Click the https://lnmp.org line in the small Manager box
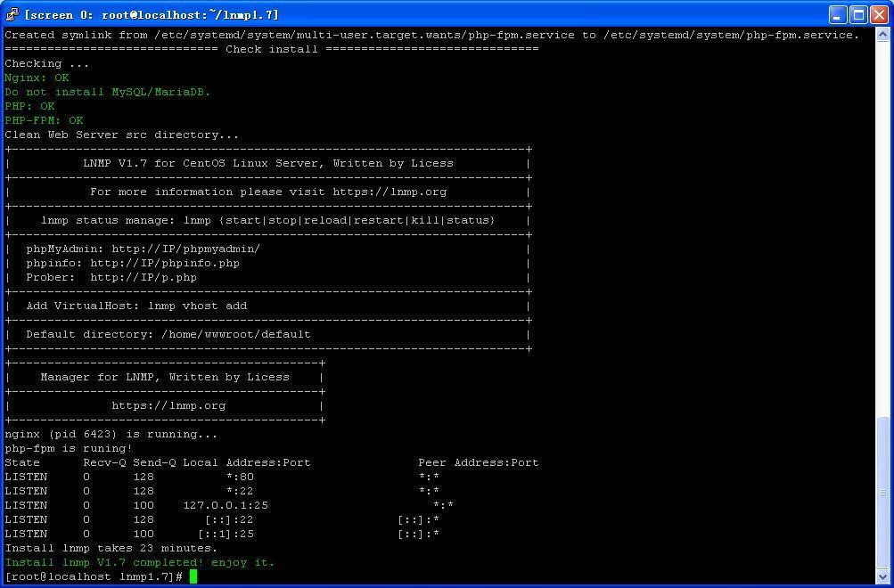 coord(168,405)
